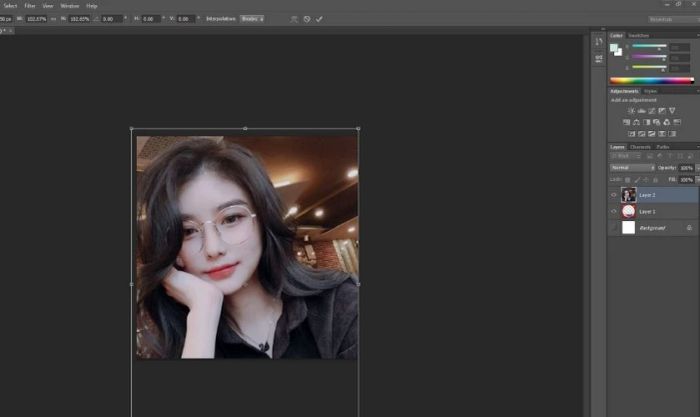700x417 pixels.
Task: Add a Threshold adjustment
Action: click(652, 134)
